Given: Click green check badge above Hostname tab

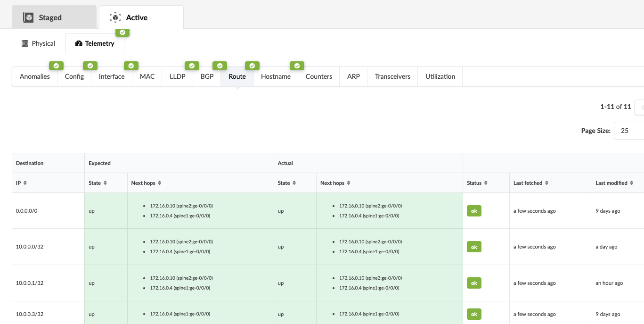Looking at the screenshot, I should pyautogui.click(x=297, y=66).
